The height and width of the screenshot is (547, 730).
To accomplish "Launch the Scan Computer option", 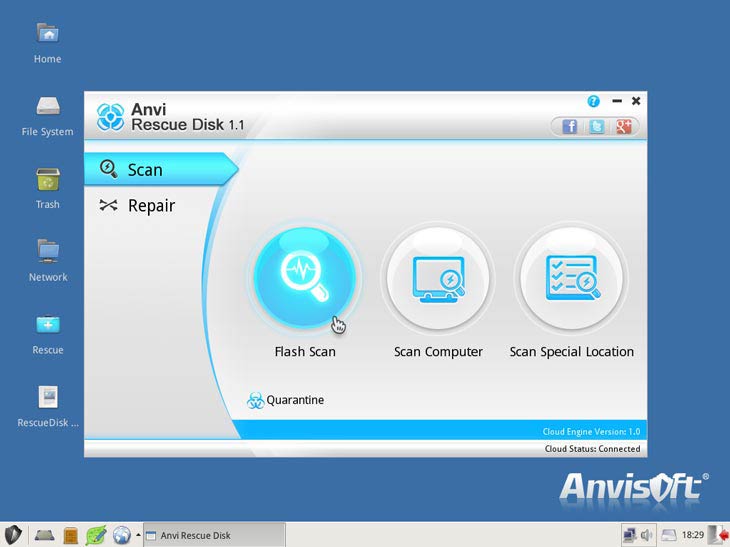I will [x=438, y=277].
